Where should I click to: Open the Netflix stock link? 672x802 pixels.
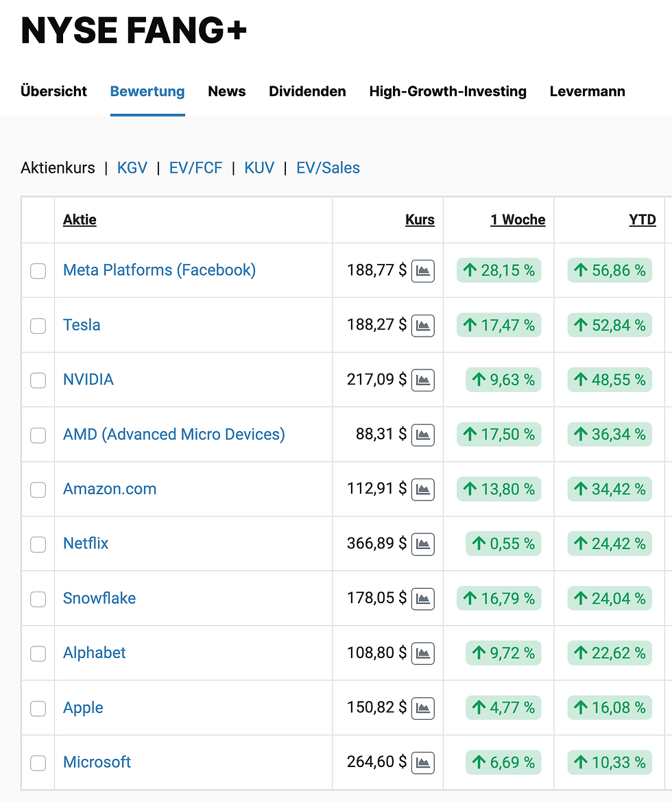(86, 543)
